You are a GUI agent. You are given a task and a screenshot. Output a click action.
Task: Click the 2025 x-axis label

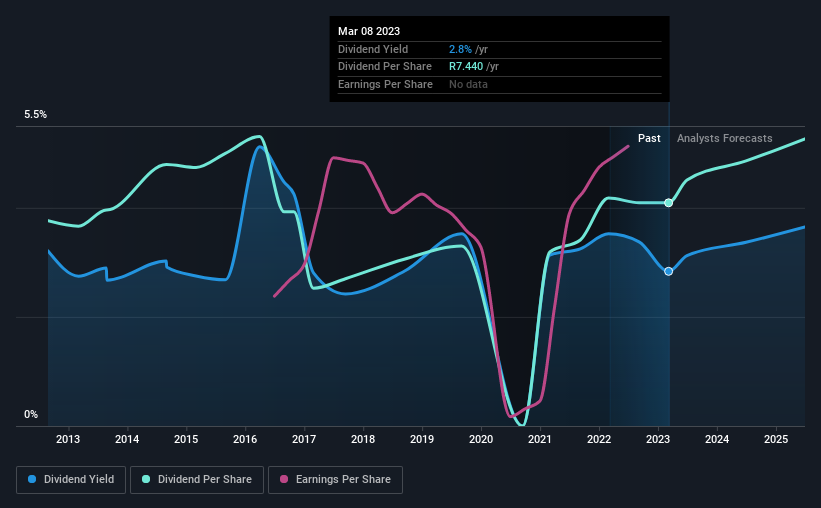[776, 439]
